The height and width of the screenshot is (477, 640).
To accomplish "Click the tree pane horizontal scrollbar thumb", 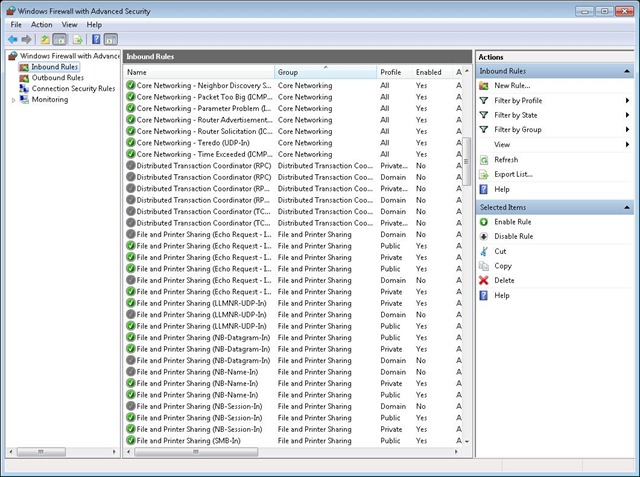I will click(41, 452).
